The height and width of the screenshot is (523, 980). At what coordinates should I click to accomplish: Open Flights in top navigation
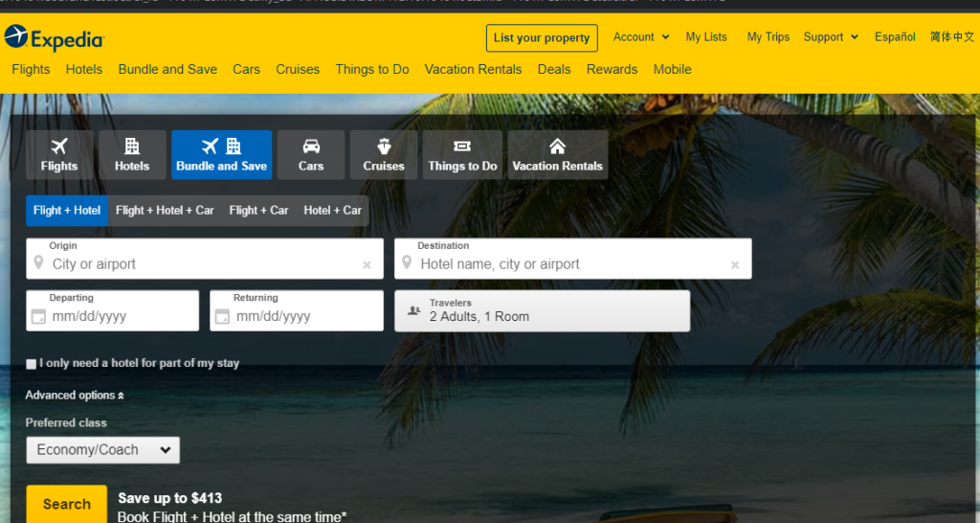click(x=31, y=69)
